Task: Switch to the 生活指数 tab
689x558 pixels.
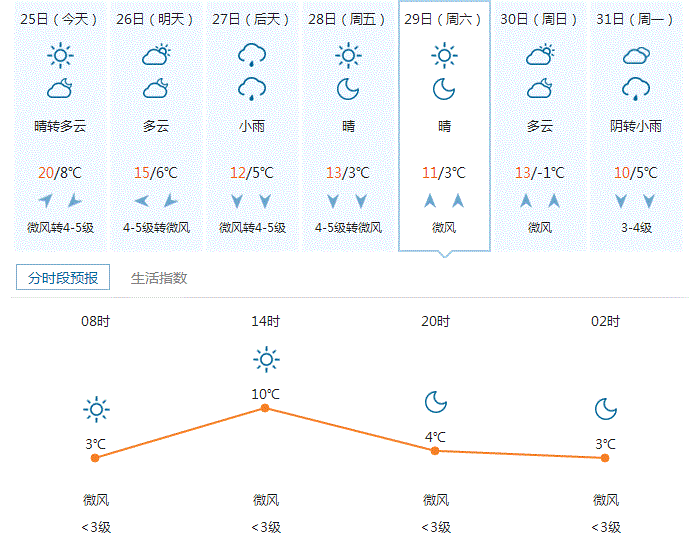Action: coord(159,278)
